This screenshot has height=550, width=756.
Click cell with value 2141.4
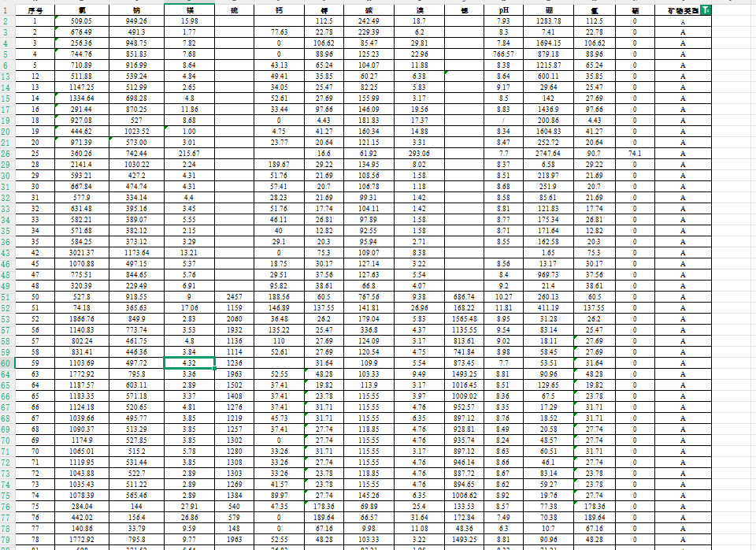(x=81, y=165)
